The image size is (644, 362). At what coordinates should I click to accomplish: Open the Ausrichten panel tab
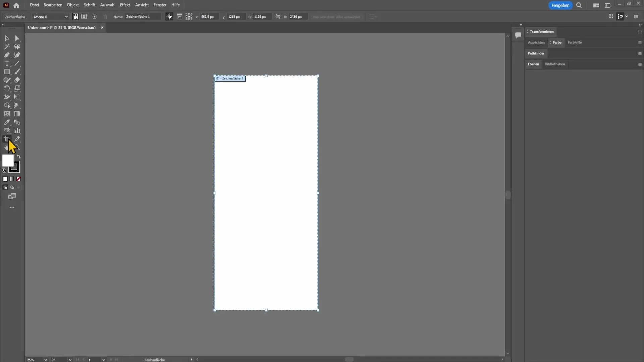[x=536, y=42]
